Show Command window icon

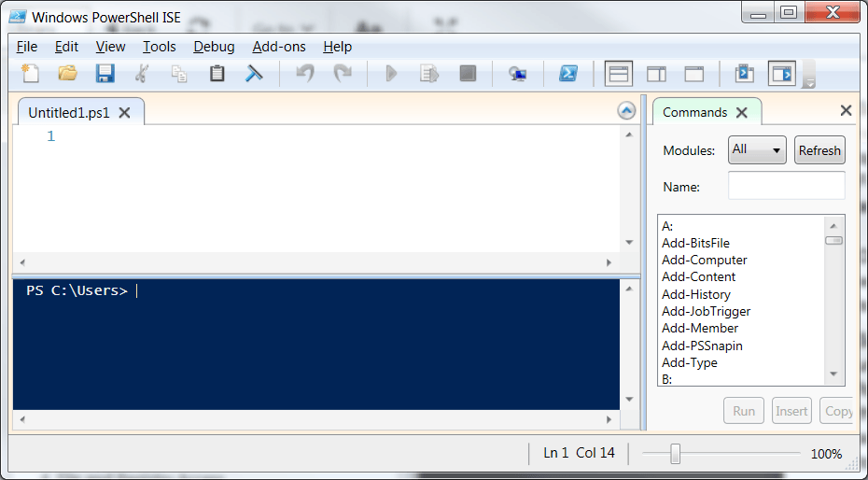click(745, 73)
